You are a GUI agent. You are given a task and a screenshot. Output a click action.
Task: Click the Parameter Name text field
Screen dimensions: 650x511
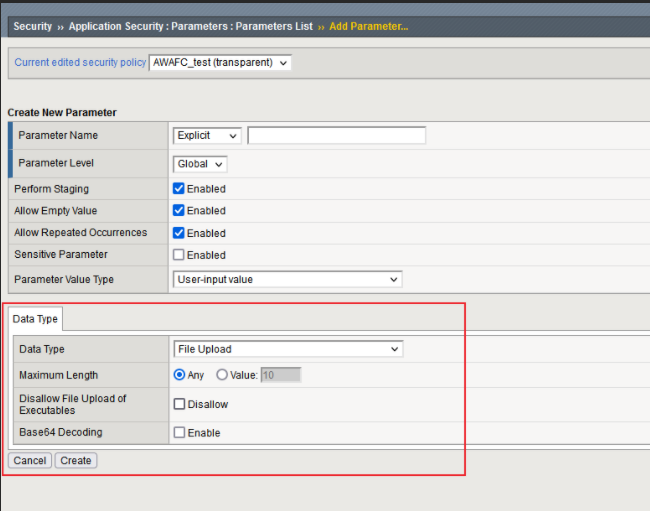pos(336,136)
